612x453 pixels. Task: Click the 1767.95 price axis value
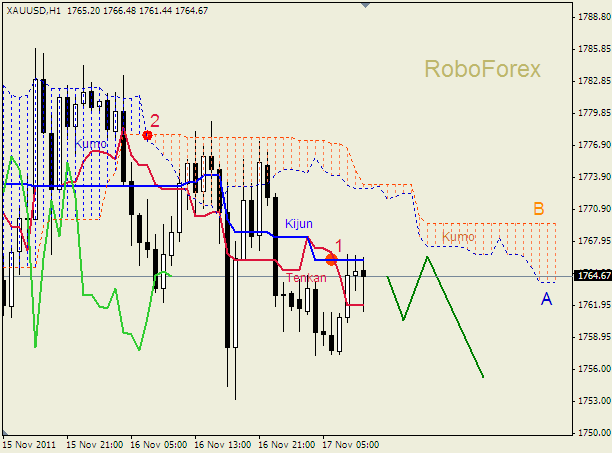(x=594, y=241)
